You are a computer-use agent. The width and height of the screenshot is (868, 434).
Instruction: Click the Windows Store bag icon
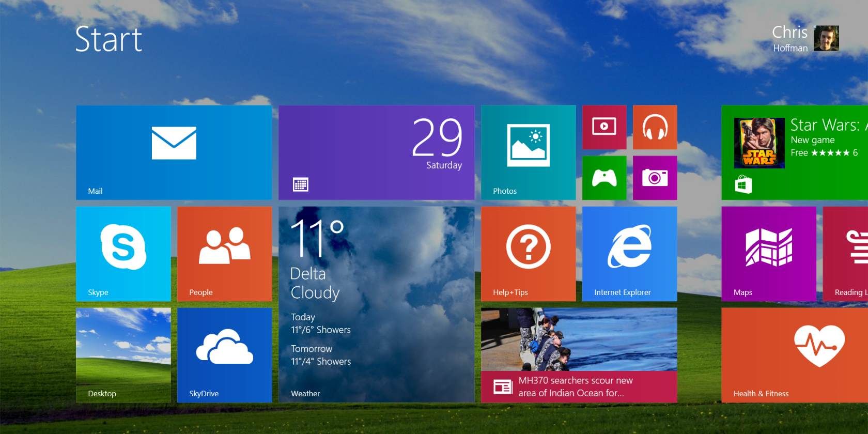743,184
